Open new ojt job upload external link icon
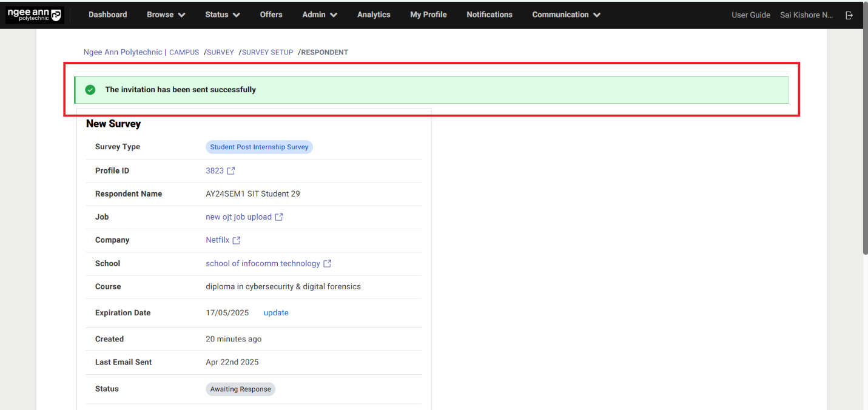The height and width of the screenshot is (410, 868). click(x=279, y=217)
